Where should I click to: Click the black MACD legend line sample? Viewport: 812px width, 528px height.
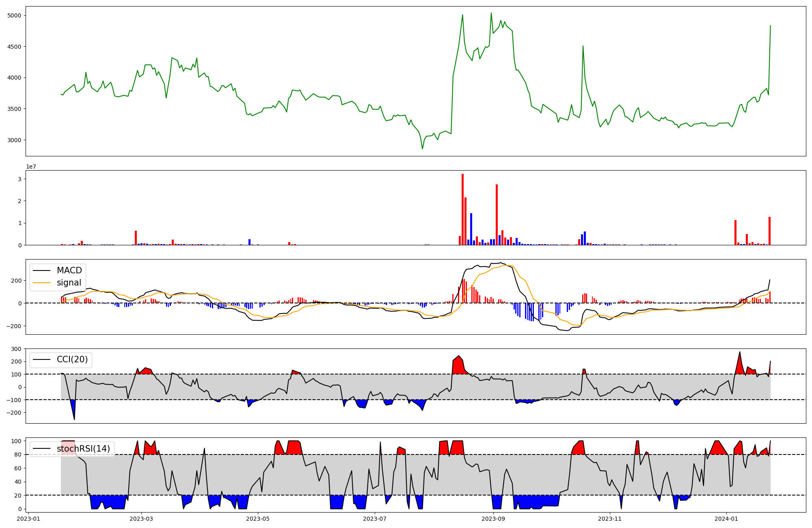pos(41,270)
